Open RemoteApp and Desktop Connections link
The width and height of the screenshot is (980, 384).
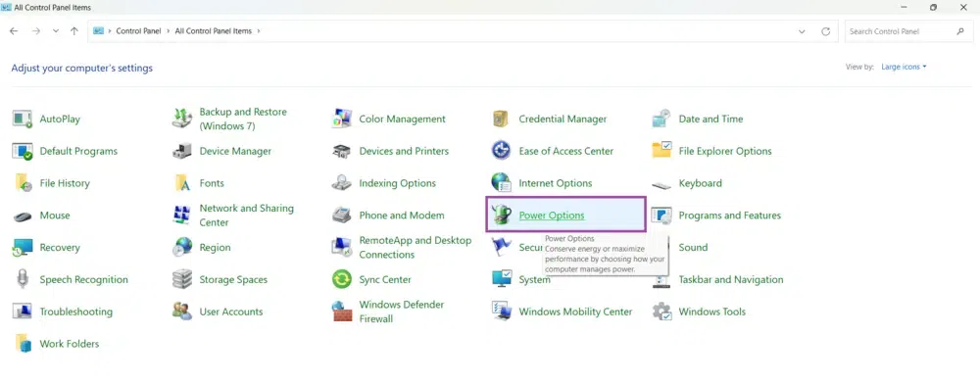[x=415, y=247]
